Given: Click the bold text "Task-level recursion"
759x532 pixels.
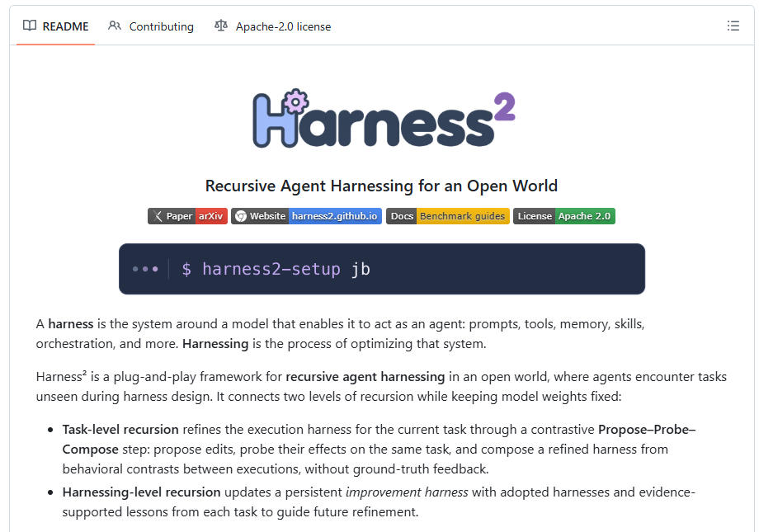Looking at the screenshot, I should click(120, 430).
